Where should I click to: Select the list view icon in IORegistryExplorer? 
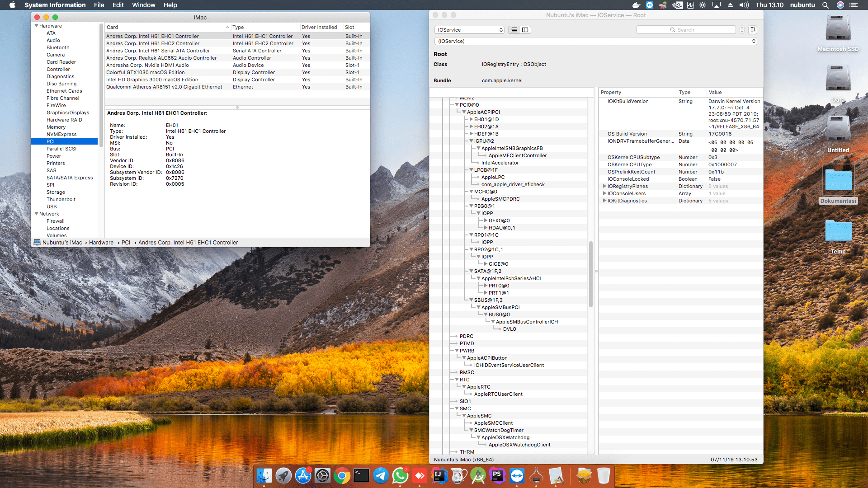[x=514, y=30]
